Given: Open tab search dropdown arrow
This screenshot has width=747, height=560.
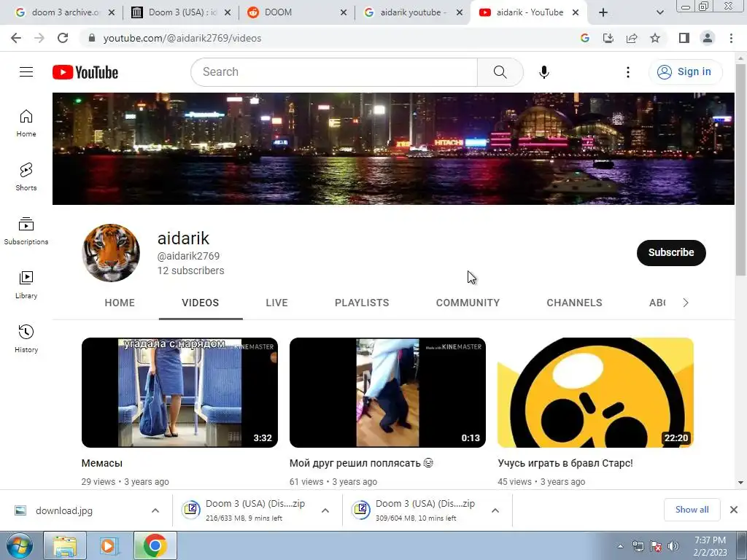Looking at the screenshot, I should (x=659, y=13).
